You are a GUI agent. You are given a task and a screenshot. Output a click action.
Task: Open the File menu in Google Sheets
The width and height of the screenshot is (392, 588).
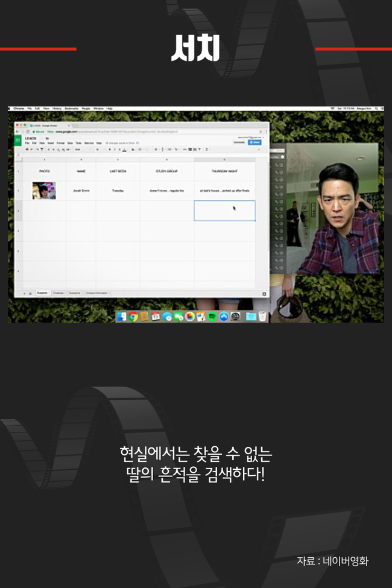point(27,143)
